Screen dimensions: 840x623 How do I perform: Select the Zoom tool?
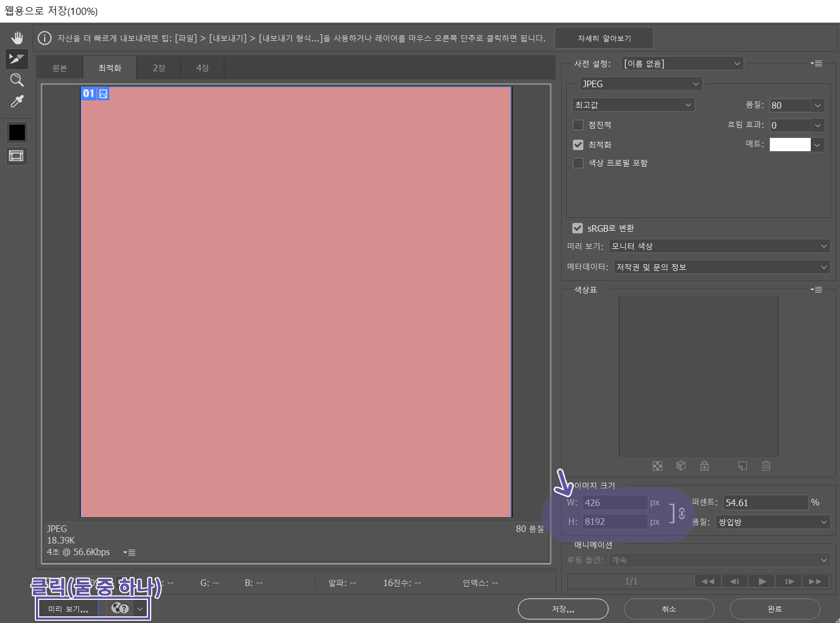17,80
